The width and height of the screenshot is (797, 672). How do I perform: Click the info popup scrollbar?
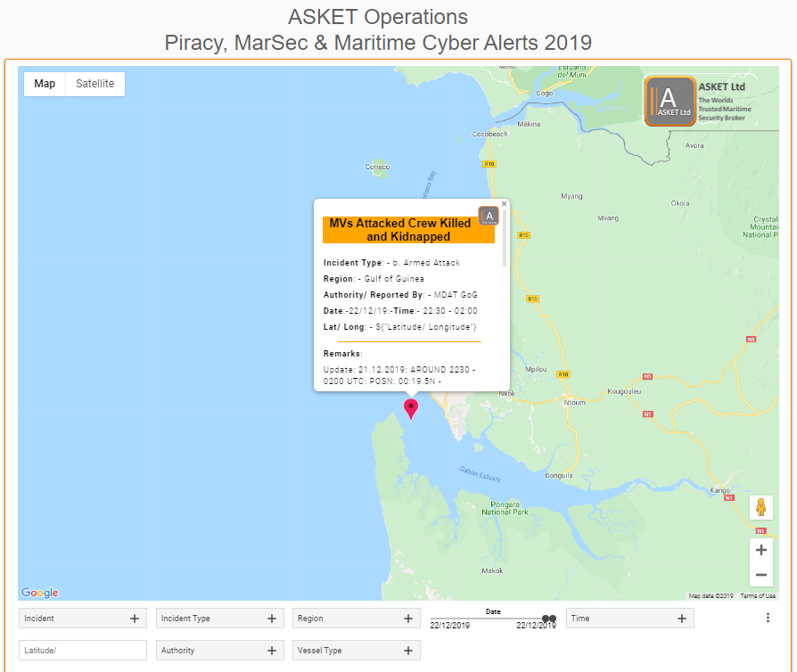coord(505,238)
